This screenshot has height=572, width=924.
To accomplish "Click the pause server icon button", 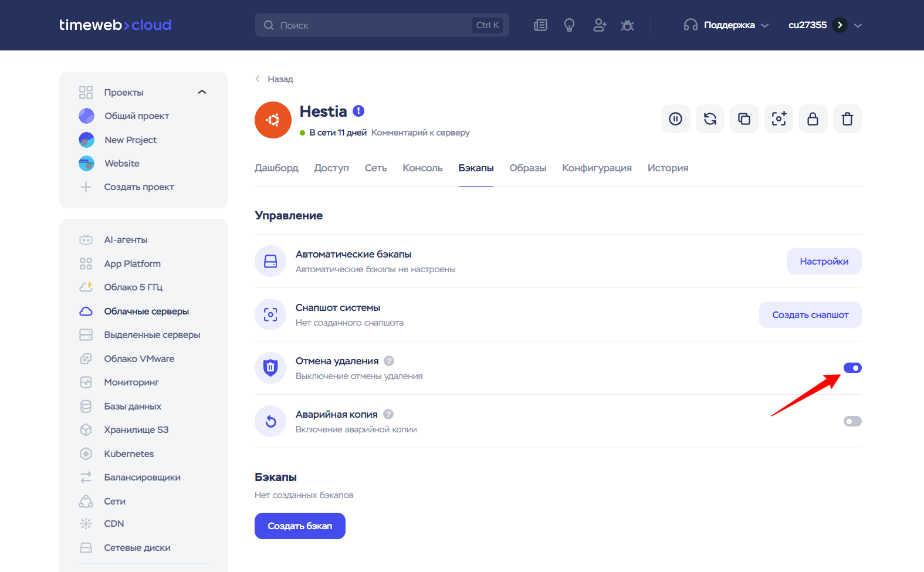I will tap(676, 119).
